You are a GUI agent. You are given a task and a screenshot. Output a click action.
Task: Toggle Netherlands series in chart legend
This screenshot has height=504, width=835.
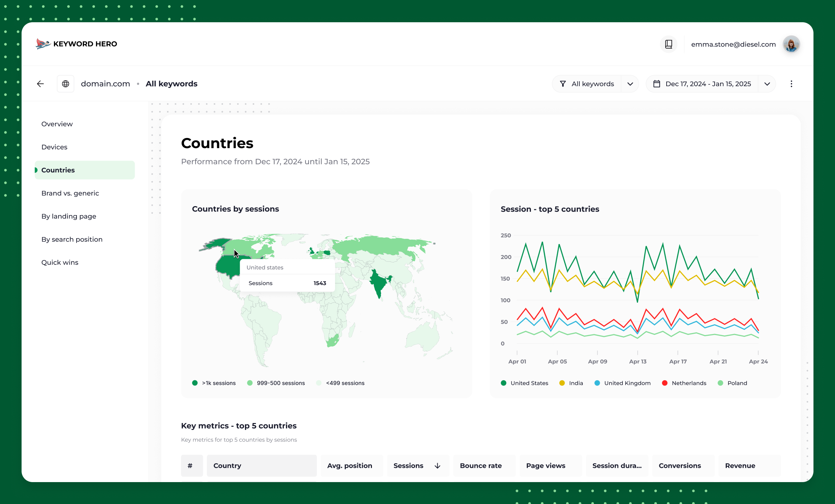[x=684, y=383]
